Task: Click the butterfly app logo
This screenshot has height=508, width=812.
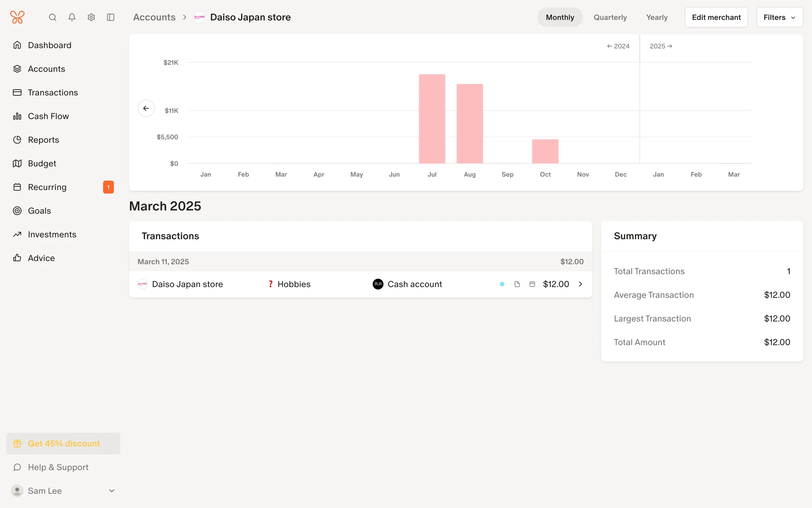Action: (x=17, y=17)
